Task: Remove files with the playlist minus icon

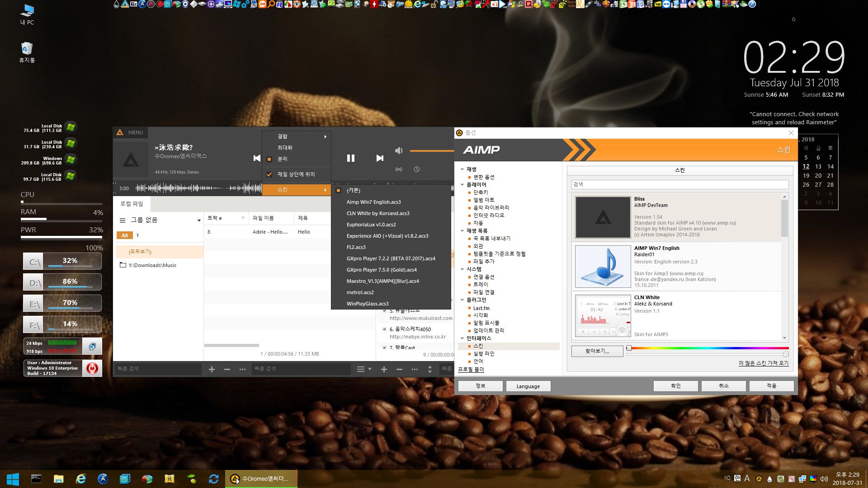Action: point(399,370)
